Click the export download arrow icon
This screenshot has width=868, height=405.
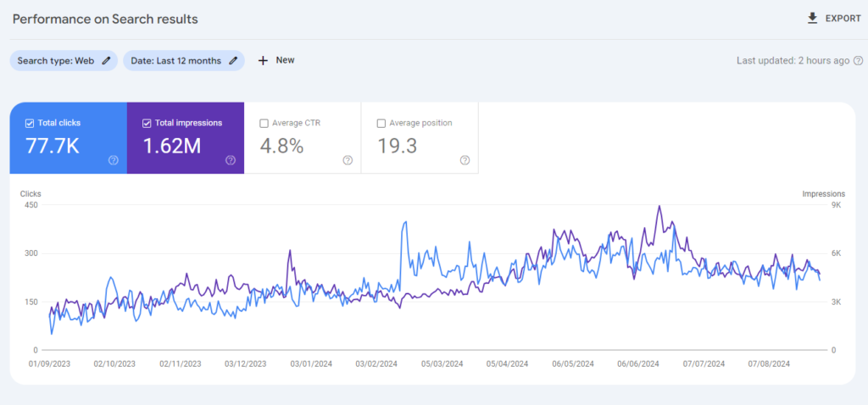point(813,19)
